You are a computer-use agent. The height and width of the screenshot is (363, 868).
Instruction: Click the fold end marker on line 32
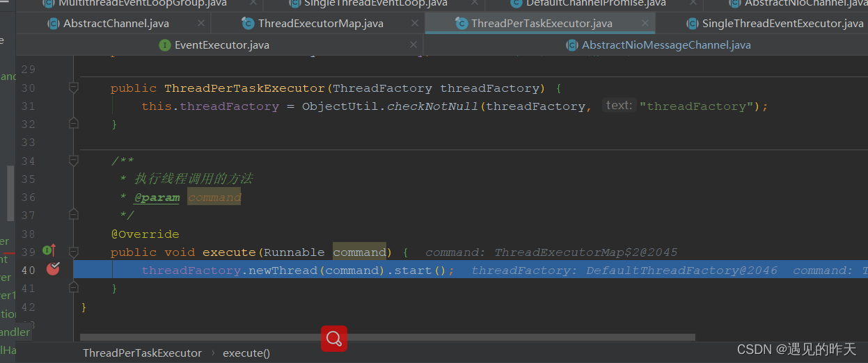pyautogui.click(x=74, y=124)
